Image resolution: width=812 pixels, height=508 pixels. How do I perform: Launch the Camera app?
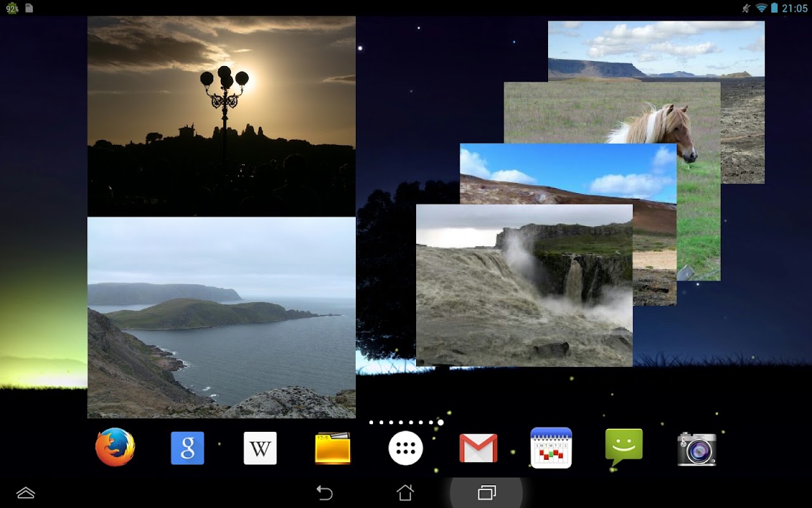coord(697,449)
